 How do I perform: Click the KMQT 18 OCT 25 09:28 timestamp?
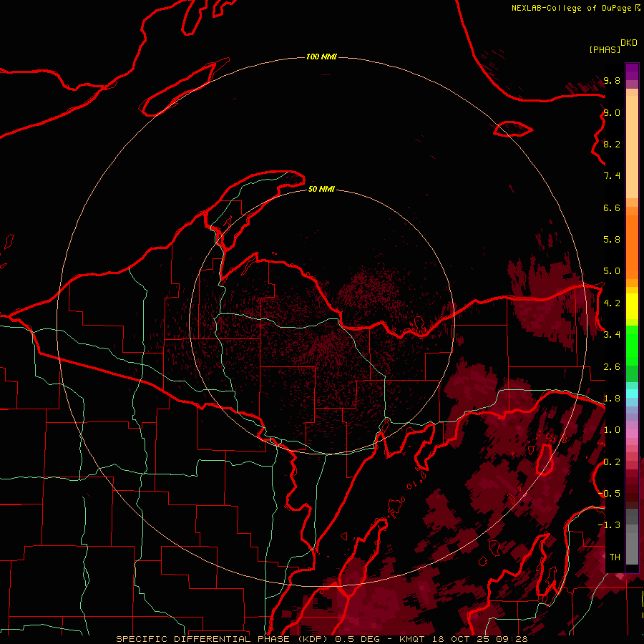click(x=463, y=639)
